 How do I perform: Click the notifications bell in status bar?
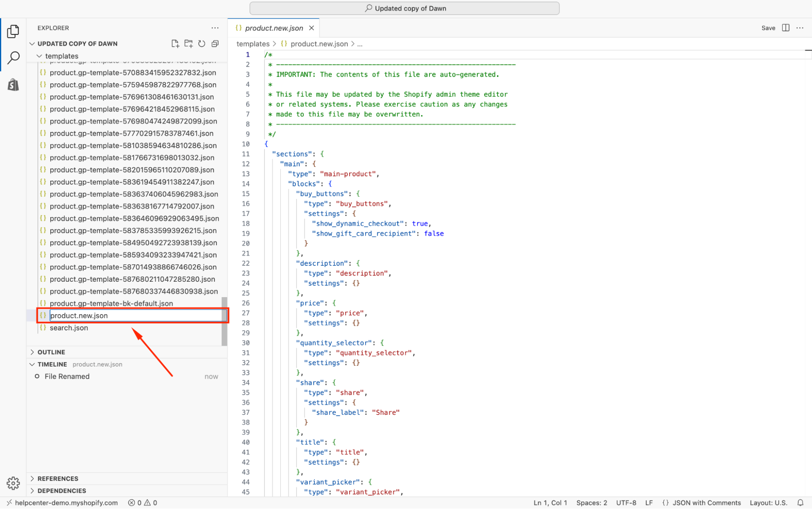coord(800,503)
